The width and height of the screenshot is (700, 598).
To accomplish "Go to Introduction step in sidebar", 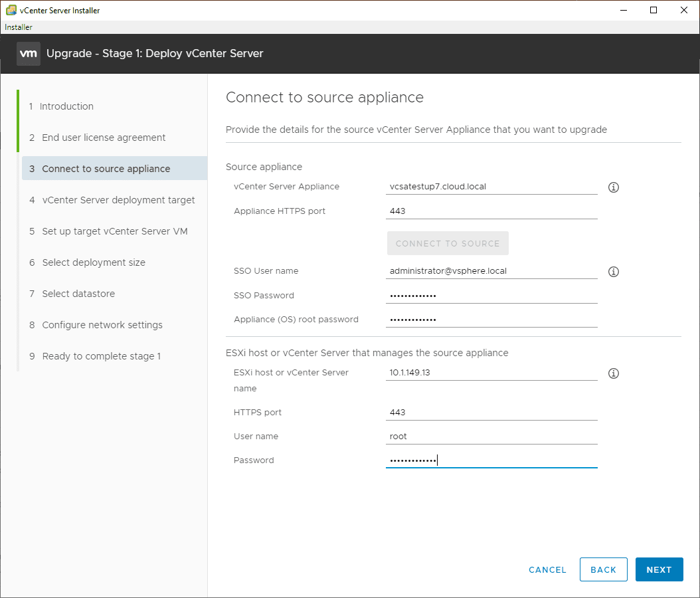I will [66, 106].
